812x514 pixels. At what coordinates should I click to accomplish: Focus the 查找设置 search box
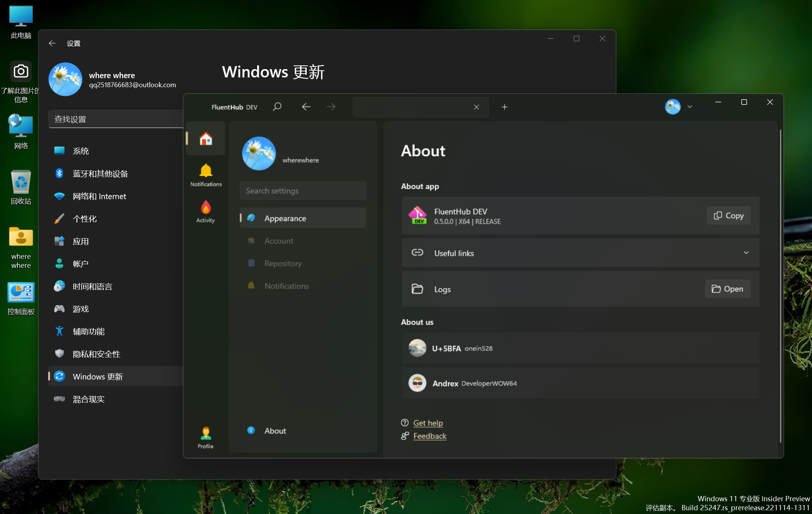click(116, 119)
